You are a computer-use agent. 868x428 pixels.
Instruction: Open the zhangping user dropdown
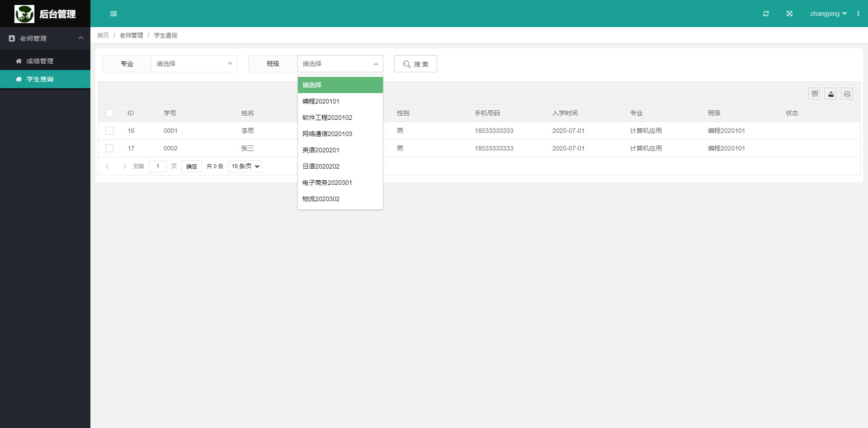828,14
